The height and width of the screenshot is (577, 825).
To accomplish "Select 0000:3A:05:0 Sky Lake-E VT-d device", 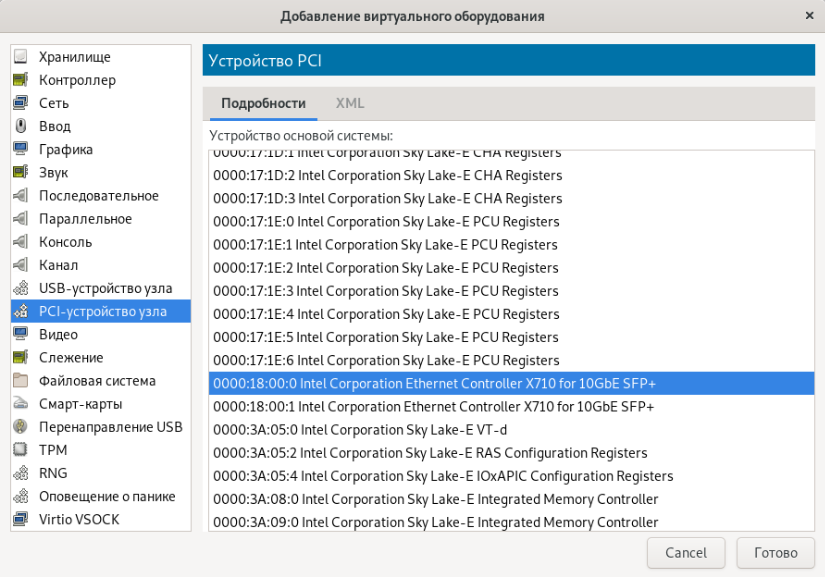I will (x=360, y=430).
